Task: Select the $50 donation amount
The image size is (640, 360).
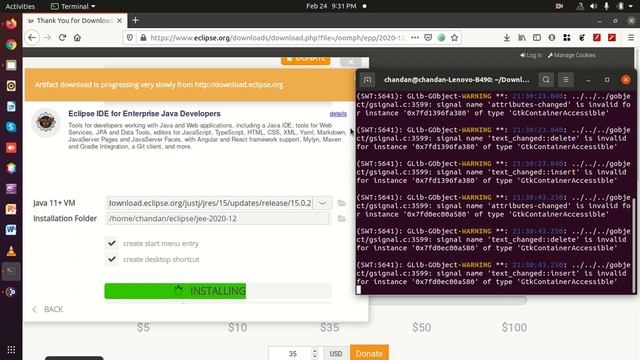Action: click(x=421, y=327)
